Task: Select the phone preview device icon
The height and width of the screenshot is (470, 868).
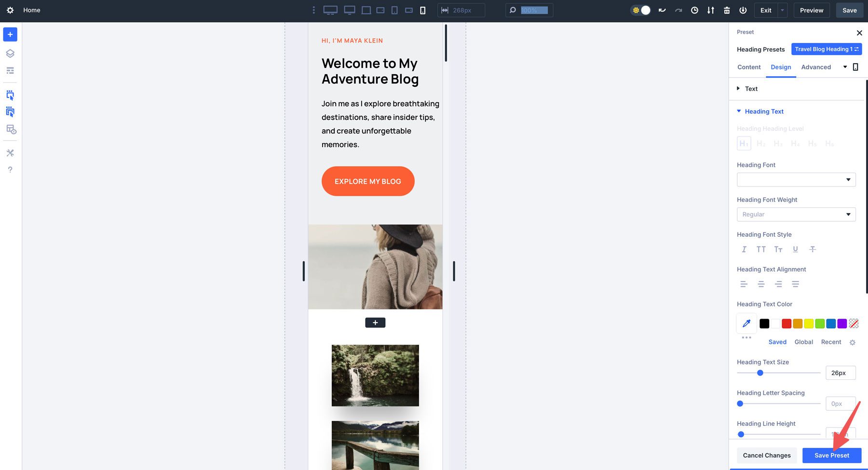Action: click(422, 10)
